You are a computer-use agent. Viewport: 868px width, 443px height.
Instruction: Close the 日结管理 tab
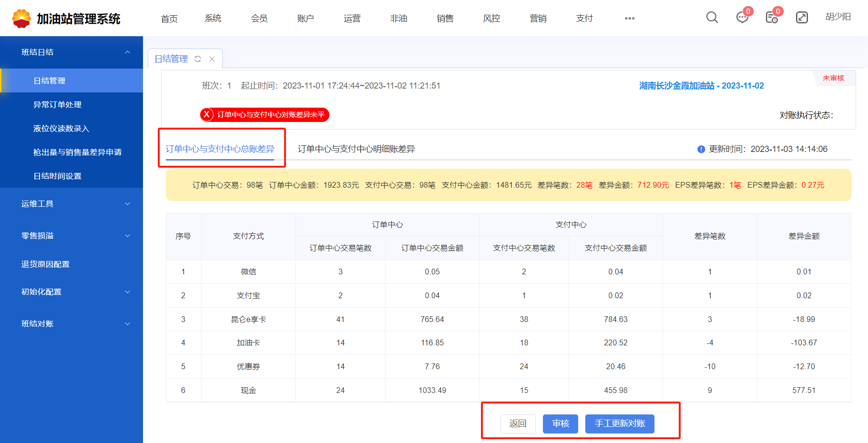coord(212,59)
